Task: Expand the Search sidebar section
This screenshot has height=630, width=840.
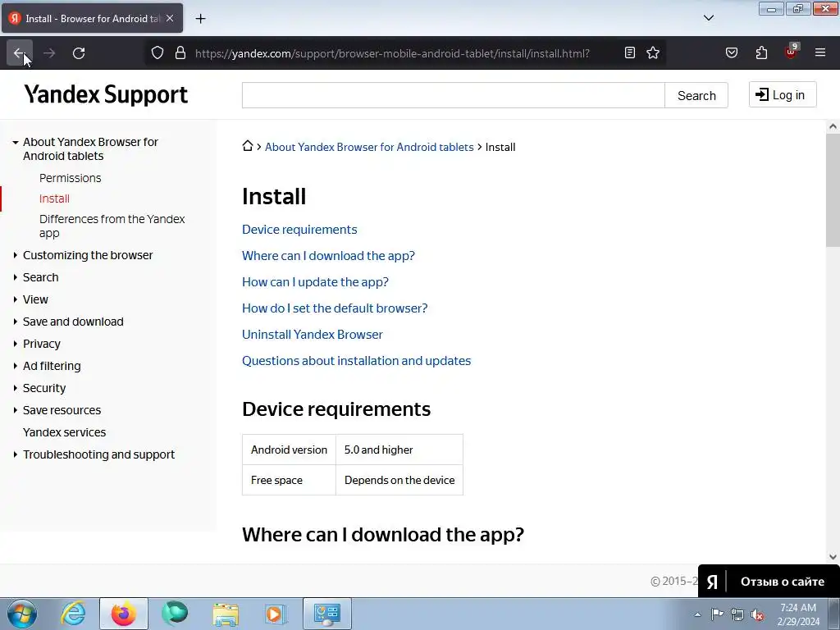Action: pyautogui.click(x=16, y=277)
